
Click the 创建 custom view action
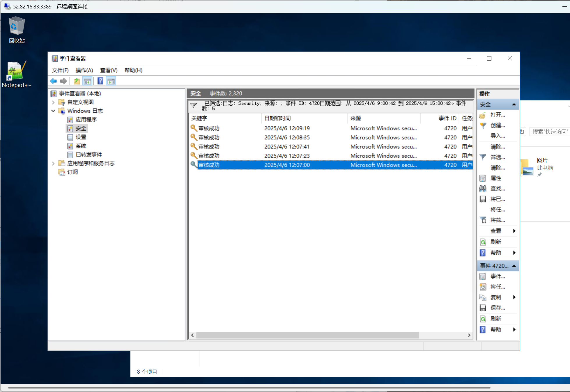pos(497,125)
